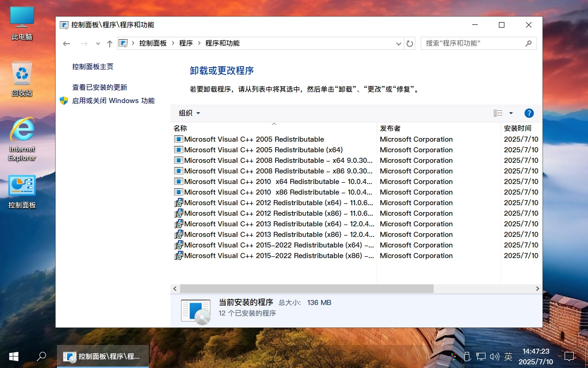Click the volume speaker icon in system tray
The image size is (588, 368).
[495, 356]
